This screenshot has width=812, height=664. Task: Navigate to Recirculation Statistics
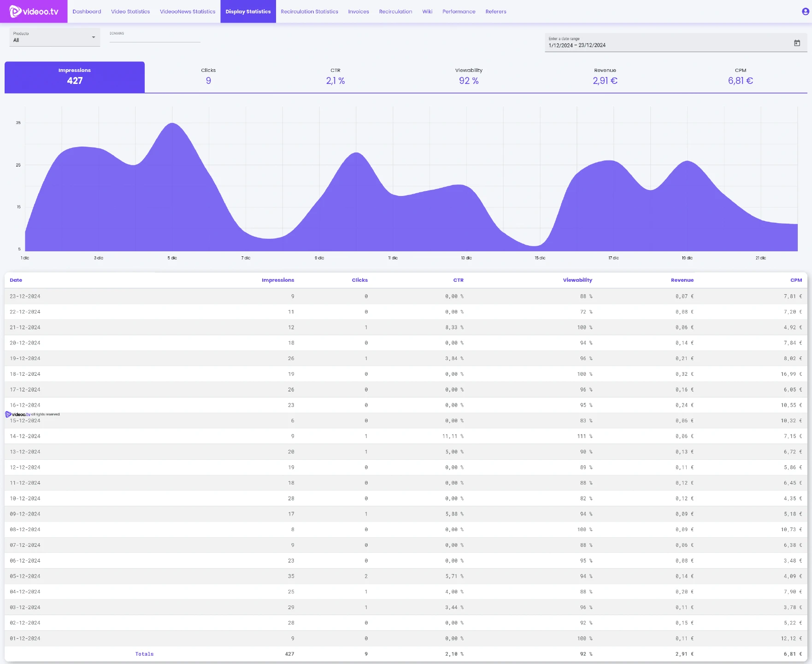(309, 12)
